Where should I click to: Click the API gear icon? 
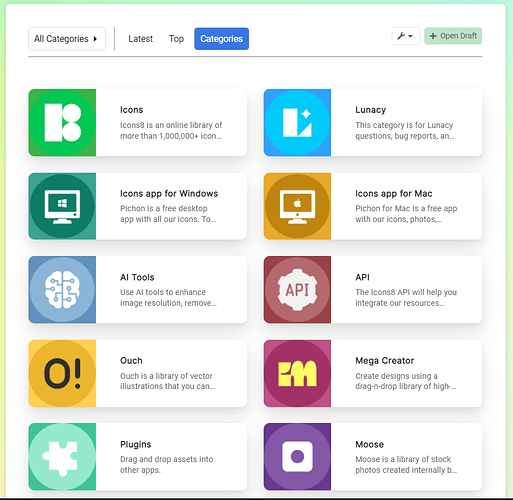click(x=297, y=290)
